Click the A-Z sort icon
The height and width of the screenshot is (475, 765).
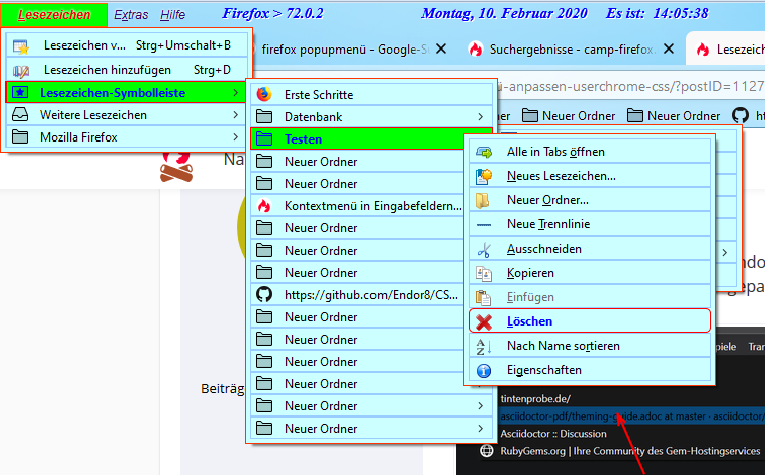(485, 346)
